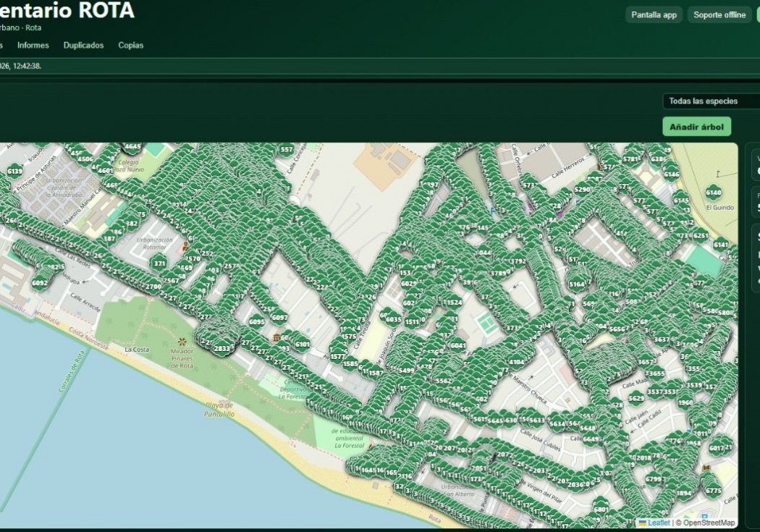The height and width of the screenshot is (532, 760).
Task: Click tree marker number 371
Action: click(x=159, y=263)
